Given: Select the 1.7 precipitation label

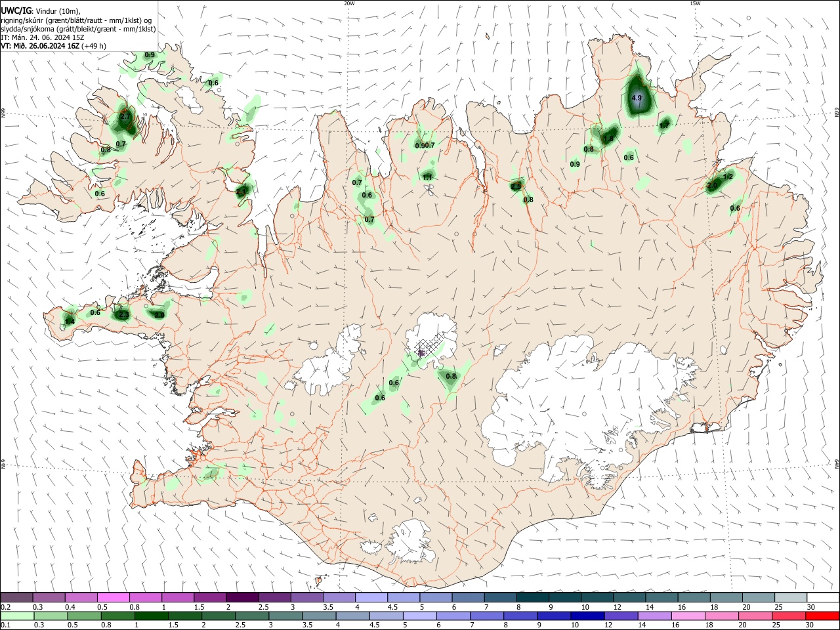Looking at the screenshot, I should pos(665,125).
